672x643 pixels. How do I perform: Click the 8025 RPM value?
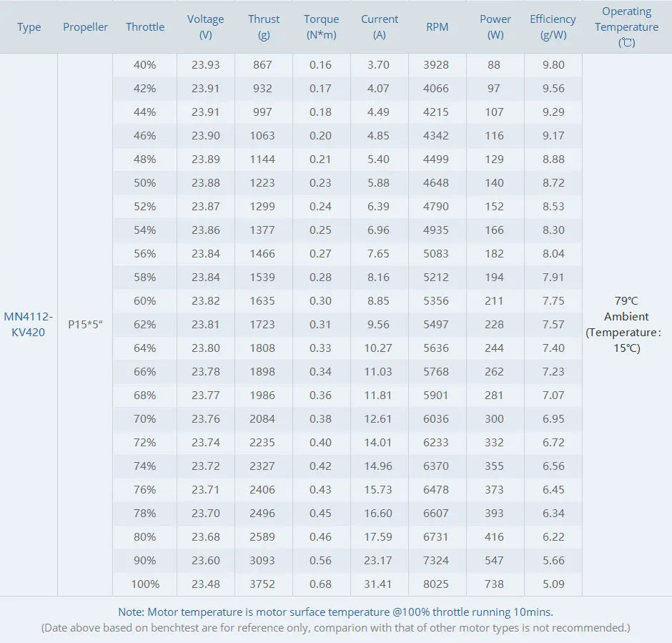pyautogui.click(x=436, y=584)
